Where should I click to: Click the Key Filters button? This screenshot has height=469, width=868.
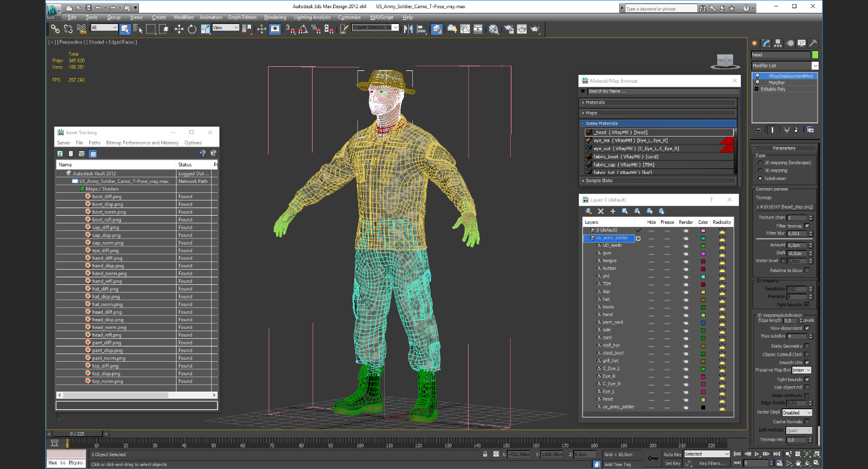click(x=711, y=463)
